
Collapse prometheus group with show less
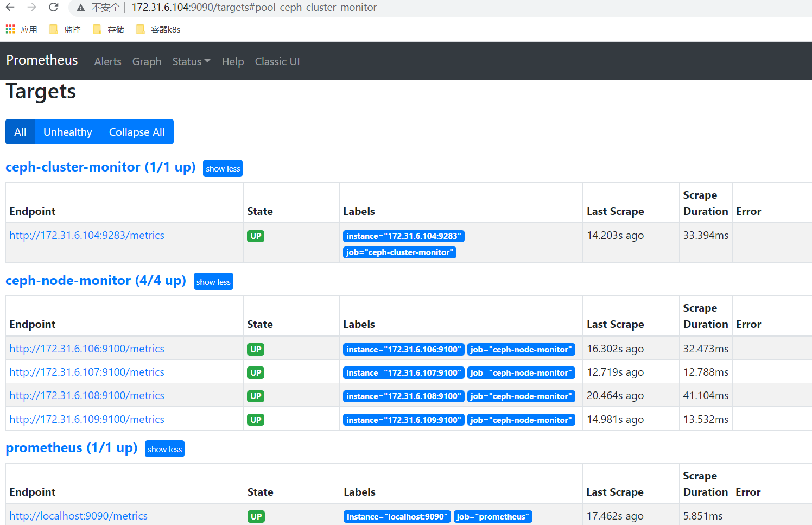point(164,449)
